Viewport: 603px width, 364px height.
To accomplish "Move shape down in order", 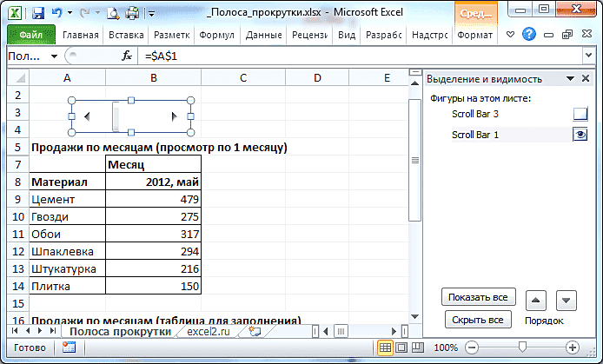I will pos(567,301).
